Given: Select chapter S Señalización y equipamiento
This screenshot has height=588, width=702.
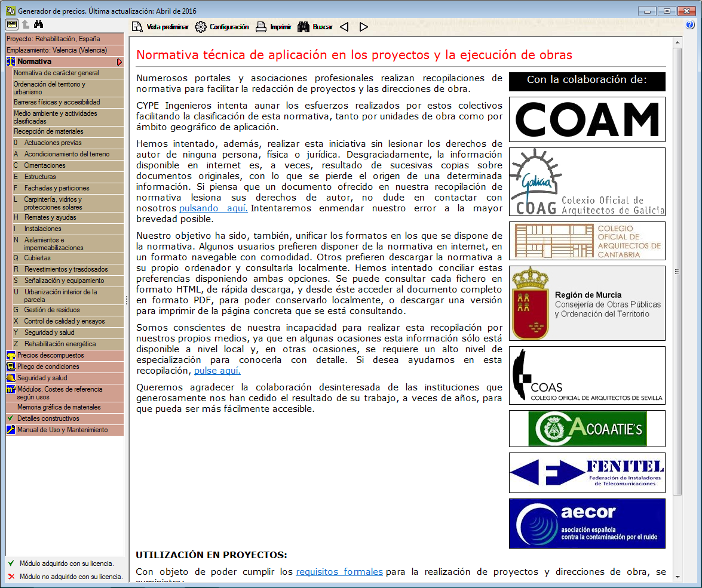Looking at the screenshot, I should tap(69, 281).
